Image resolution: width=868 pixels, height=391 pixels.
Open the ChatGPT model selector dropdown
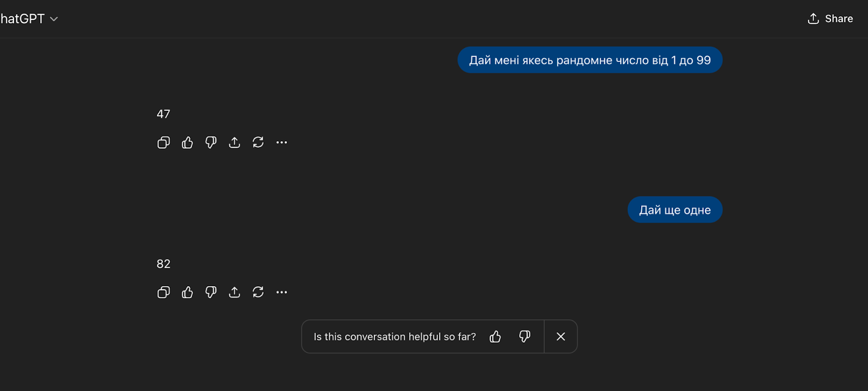click(29, 19)
